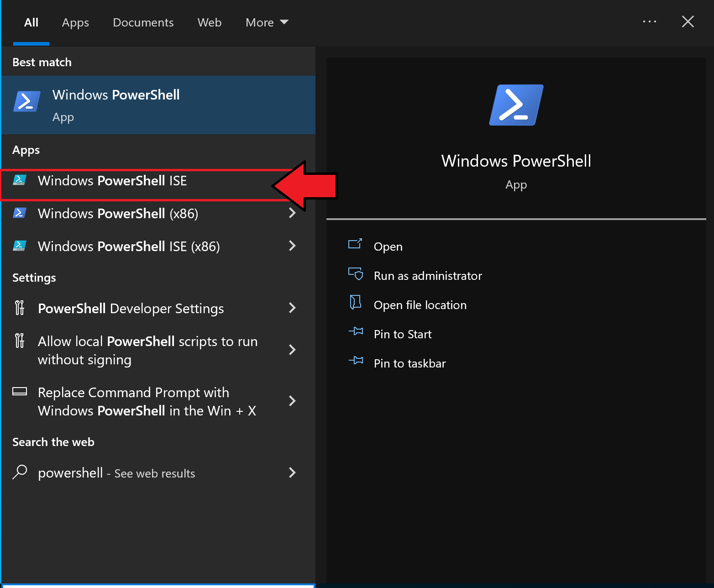Click the large PowerShell logo in preview pane

click(x=516, y=105)
